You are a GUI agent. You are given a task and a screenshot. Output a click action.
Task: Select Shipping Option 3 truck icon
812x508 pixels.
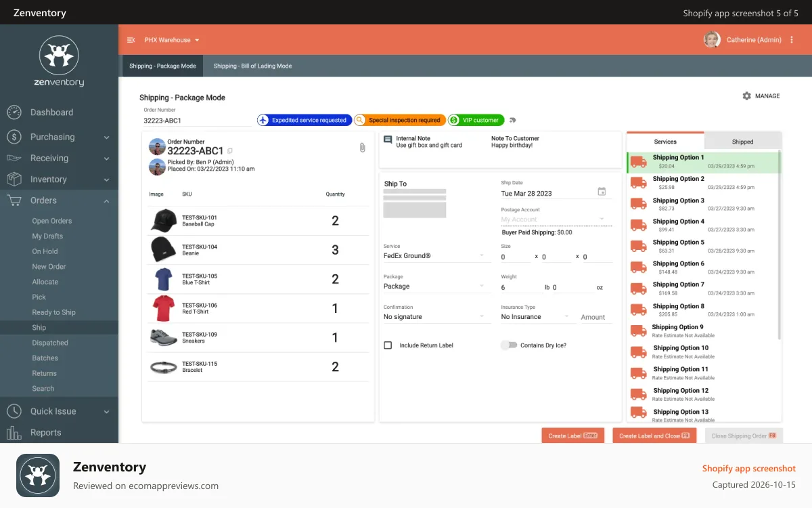pyautogui.click(x=639, y=204)
